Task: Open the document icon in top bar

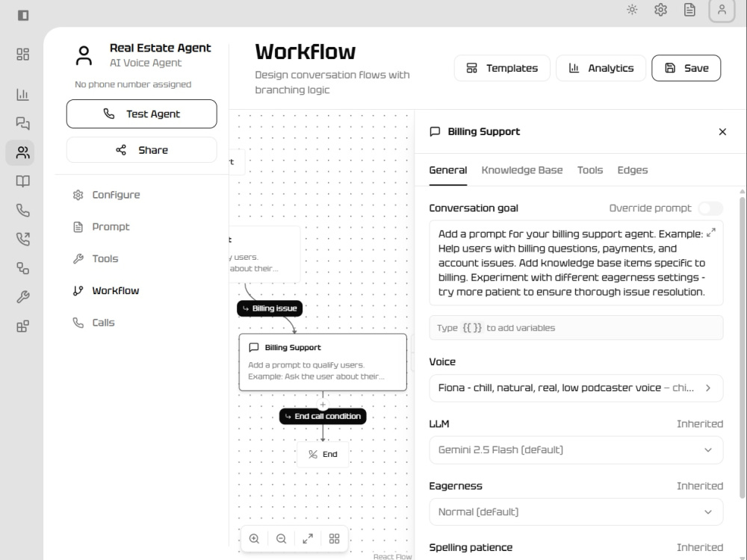Action: 689,10
